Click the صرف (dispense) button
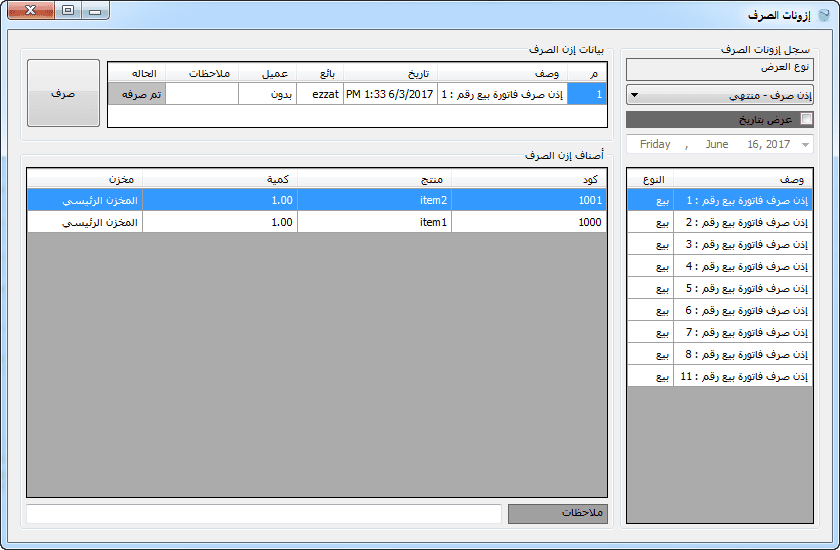This screenshot has height=550, width=840. [63, 93]
